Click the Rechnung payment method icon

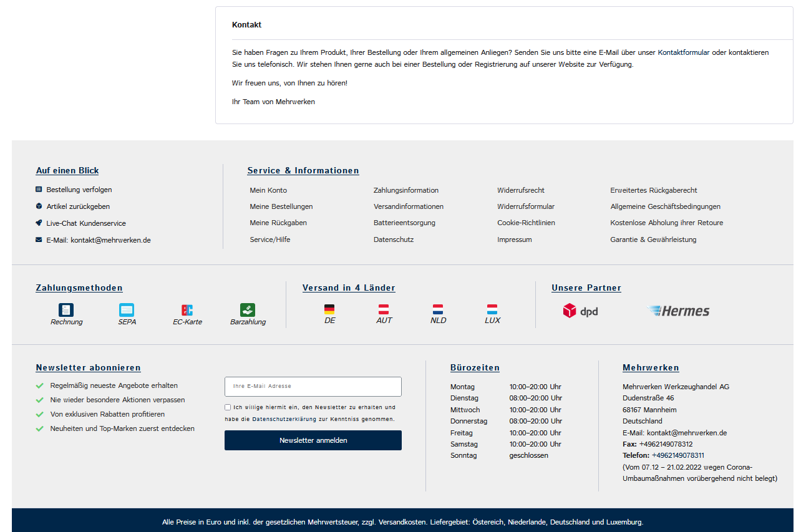click(66, 310)
